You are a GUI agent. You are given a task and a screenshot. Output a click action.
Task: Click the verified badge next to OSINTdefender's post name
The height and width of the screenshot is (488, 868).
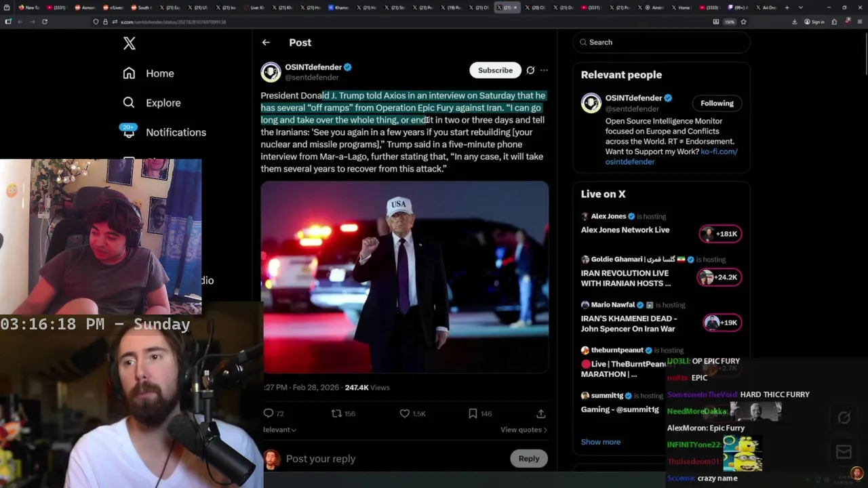348,67
